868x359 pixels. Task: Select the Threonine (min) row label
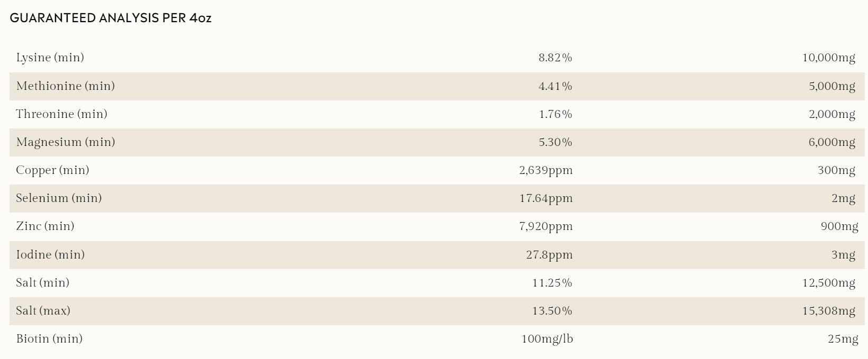pyautogui.click(x=62, y=114)
